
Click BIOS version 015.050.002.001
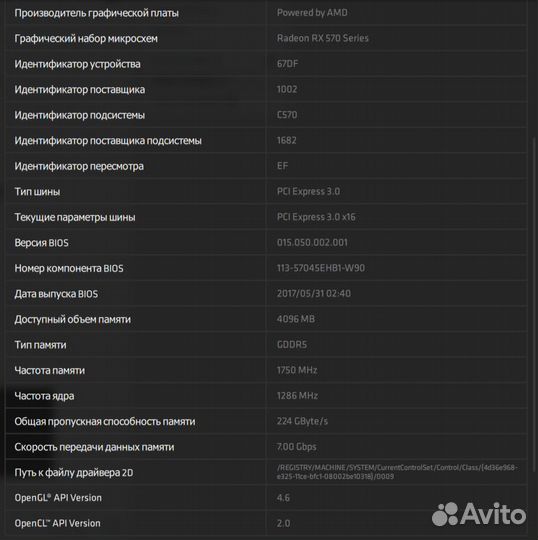tap(312, 242)
